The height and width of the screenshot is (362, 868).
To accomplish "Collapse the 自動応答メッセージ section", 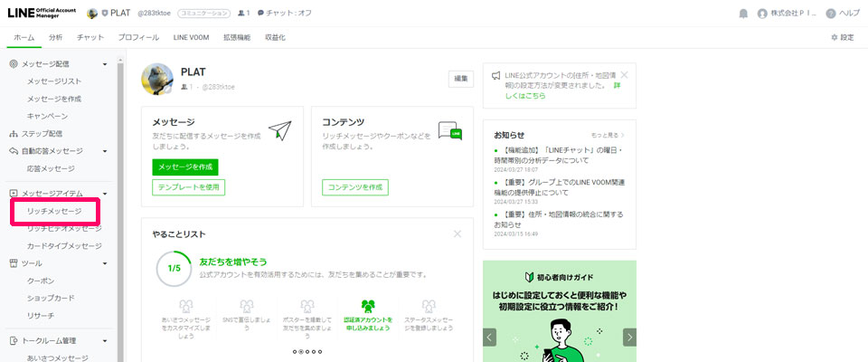I will (x=105, y=151).
